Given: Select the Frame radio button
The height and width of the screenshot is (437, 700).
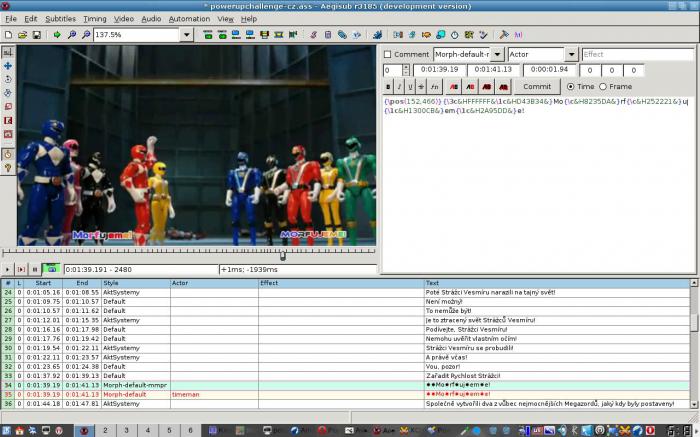Looking at the screenshot, I should [603, 87].
